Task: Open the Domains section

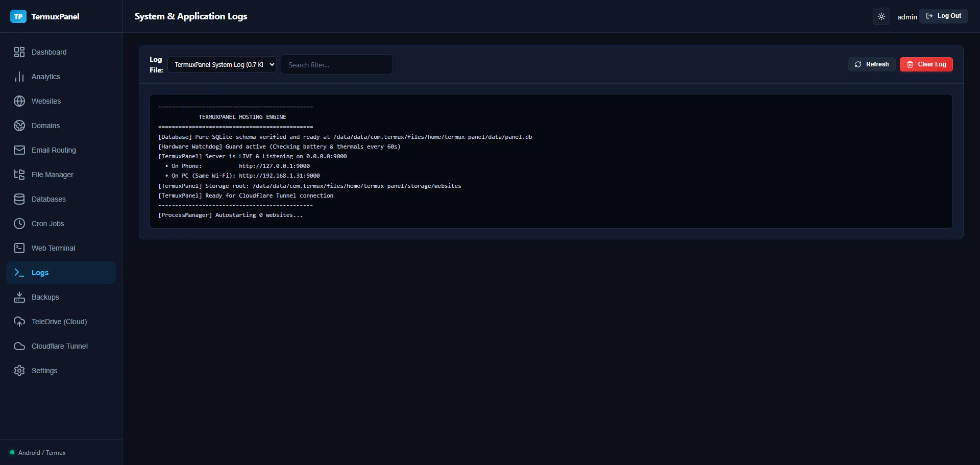Action: (x=61, y=126)
